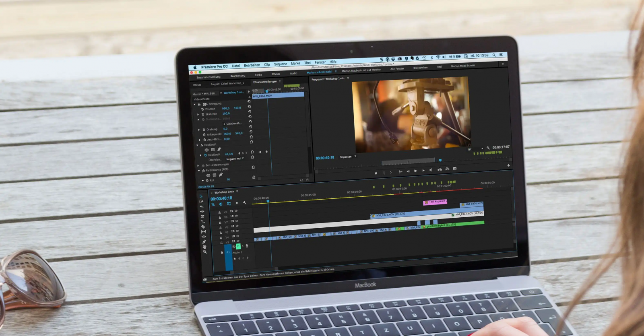Toggle snap in the timeline
The width and height of the screenshot is (644, 336).
[221, 204]
